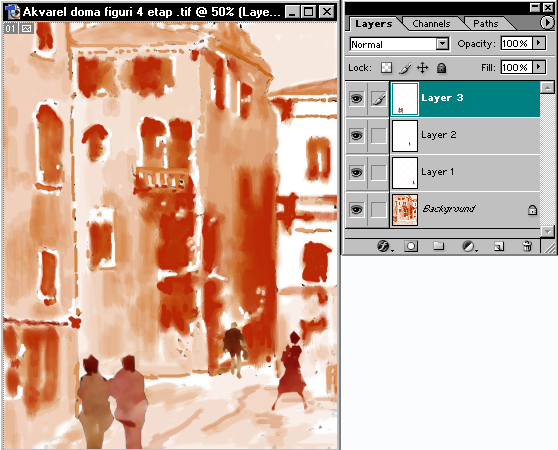Click the paintbrush indicator on Layer 3
The height and width of the screenshot is (450, 558).
coord(379,99)
